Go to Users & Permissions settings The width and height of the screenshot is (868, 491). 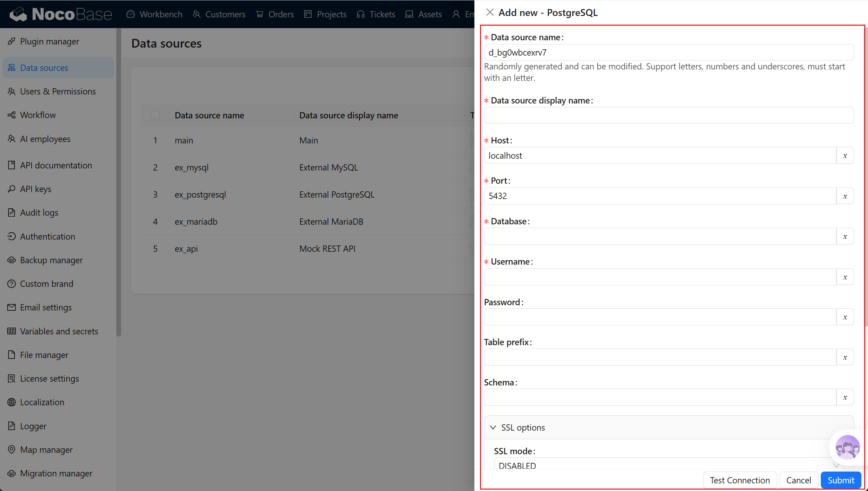tap(58, 91)
